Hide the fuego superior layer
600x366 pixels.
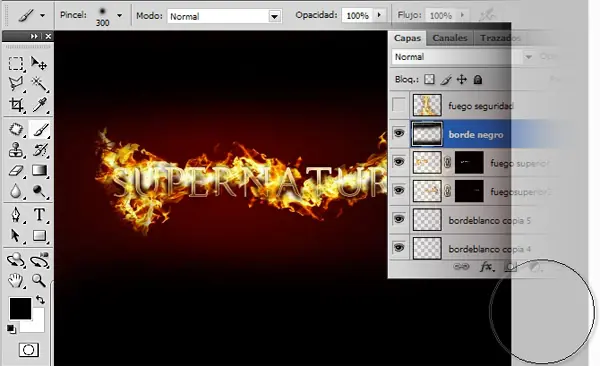point(399,162)
